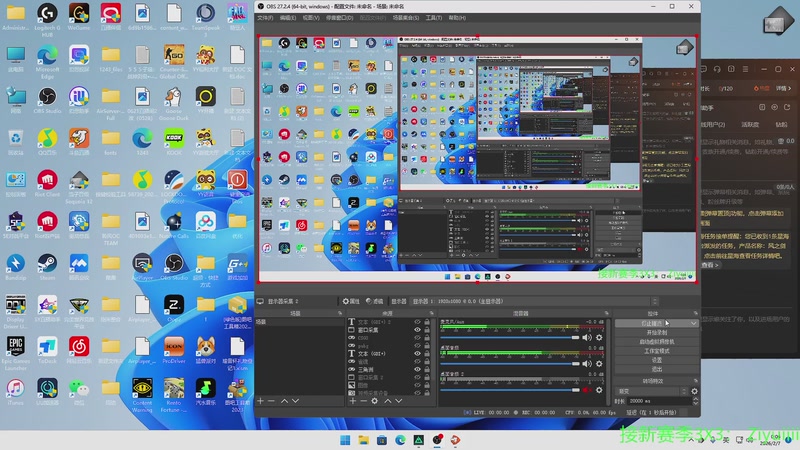Open the 编辑(E) menu

[x=288, y=18]
